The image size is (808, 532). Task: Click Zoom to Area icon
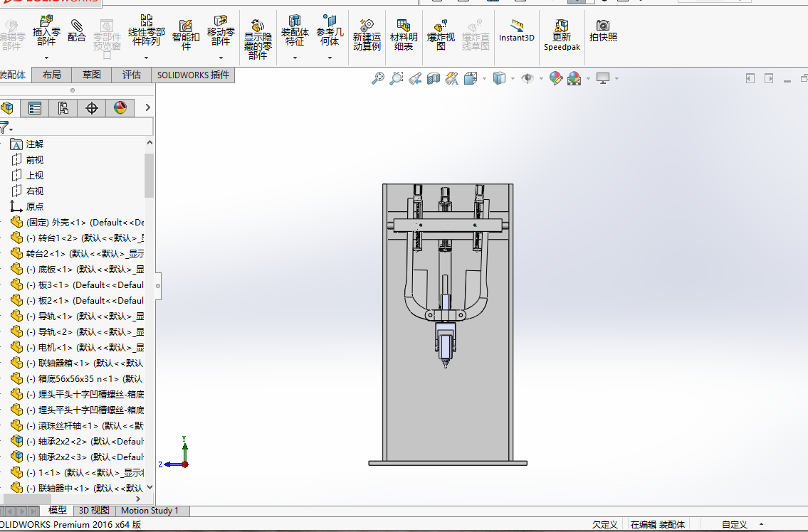pyautogui.click(x=397, y=78)
